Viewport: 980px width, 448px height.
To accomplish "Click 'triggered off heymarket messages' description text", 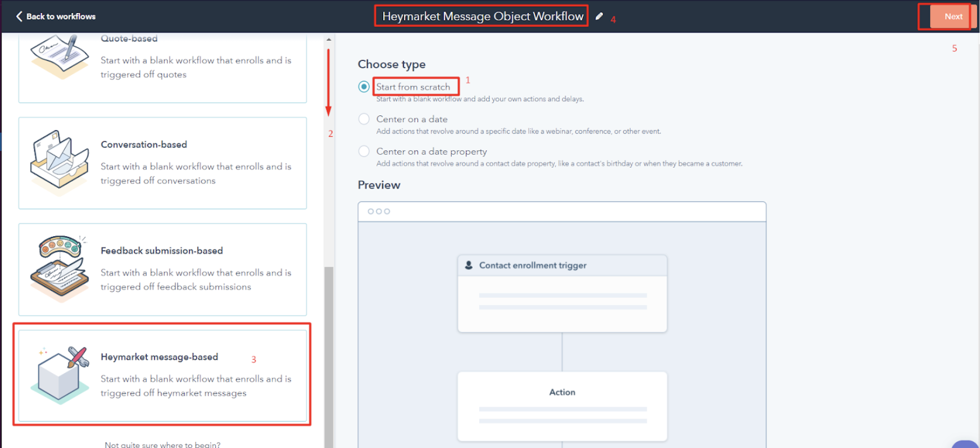I will [x=174, y=393].
